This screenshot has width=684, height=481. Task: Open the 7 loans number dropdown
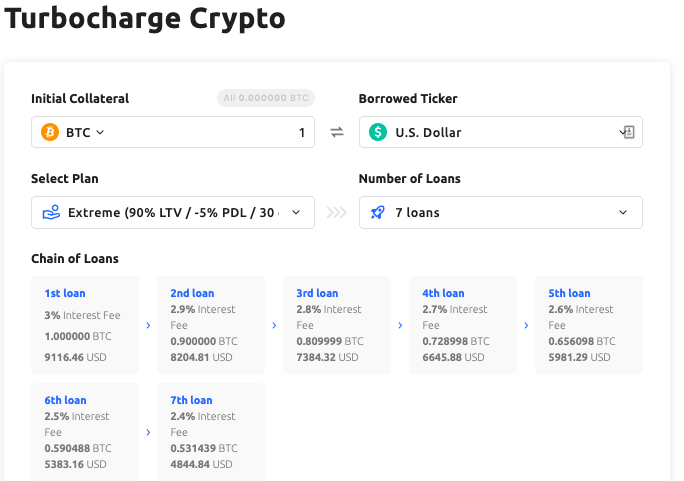501,212
